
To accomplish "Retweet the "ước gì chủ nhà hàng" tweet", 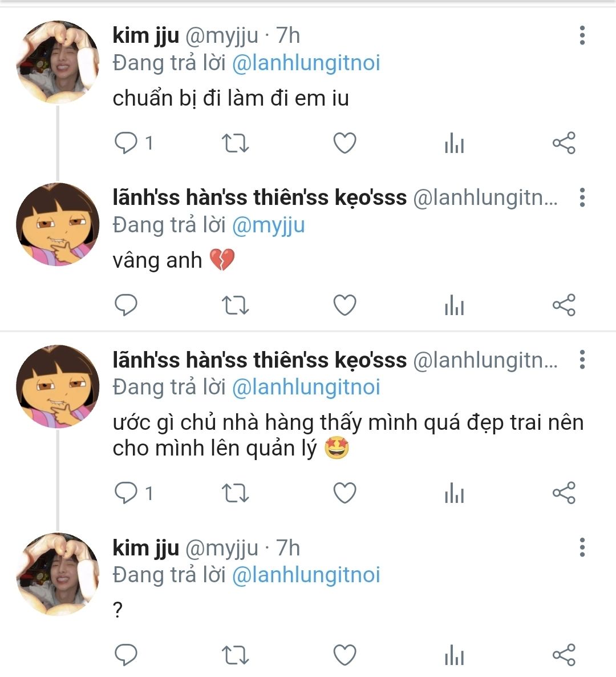I will [x=234, y=493].
